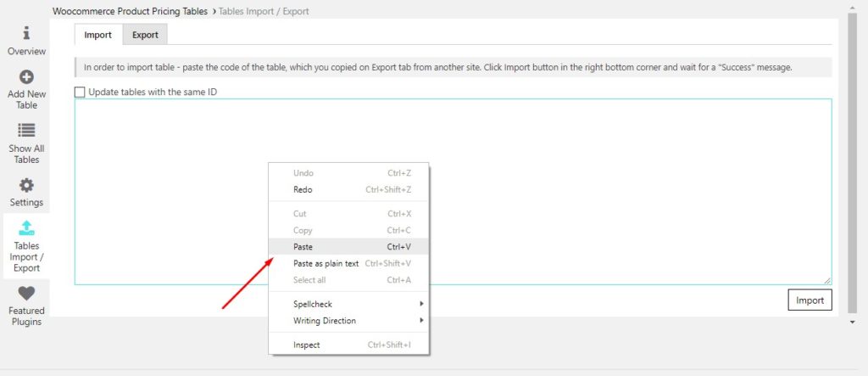The image size is (868, 376).
Task: Open the Settings gear icon
Action: pyautogui.click(x=26, y=185)
